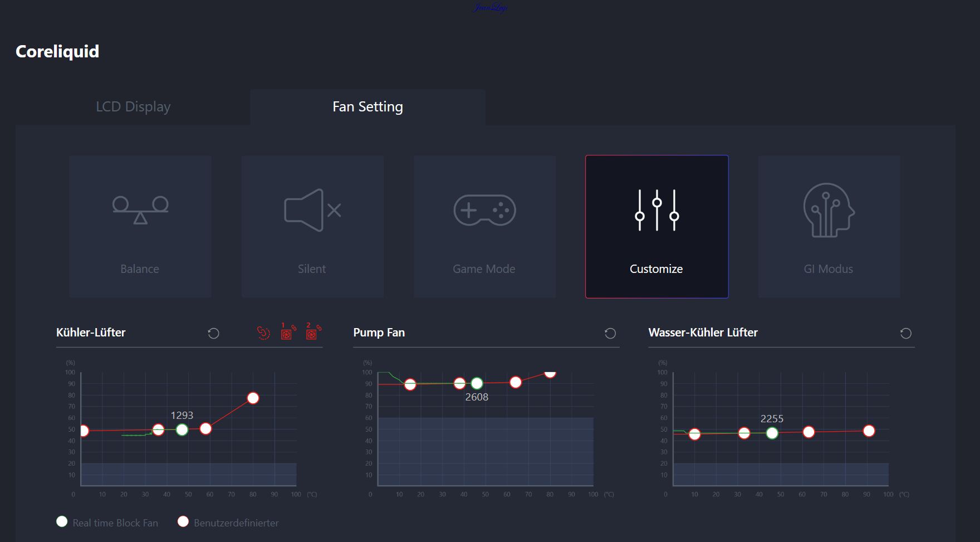This screenshot has height=542, width=980.
Task: Click the Coreliquid title
Action: (x=57, y=51)
